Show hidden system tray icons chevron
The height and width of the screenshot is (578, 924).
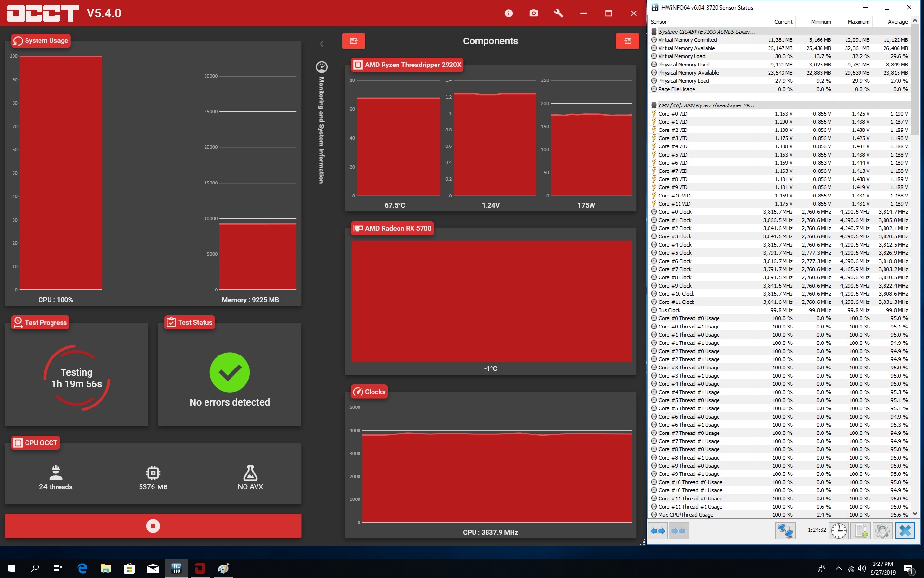coord(838,568)
